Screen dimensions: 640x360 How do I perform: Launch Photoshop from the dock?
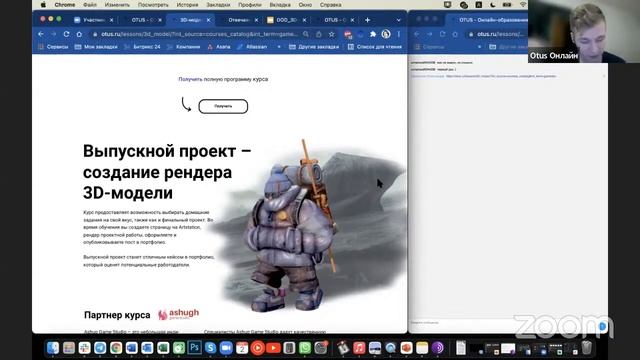pos(195,348)
